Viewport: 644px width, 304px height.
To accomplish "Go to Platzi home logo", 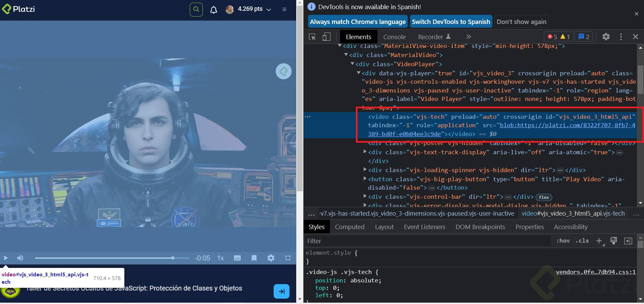I will 19,9.
